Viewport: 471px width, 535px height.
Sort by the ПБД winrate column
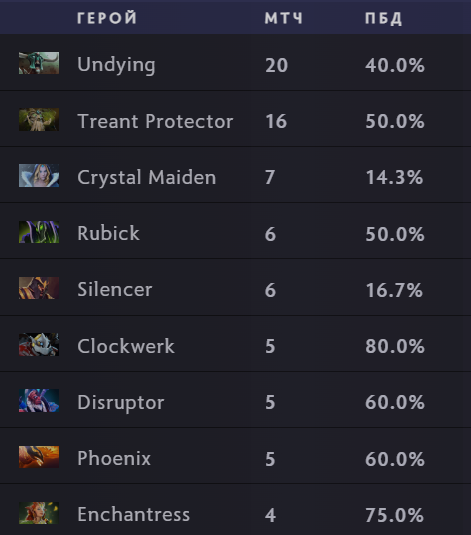384,18
